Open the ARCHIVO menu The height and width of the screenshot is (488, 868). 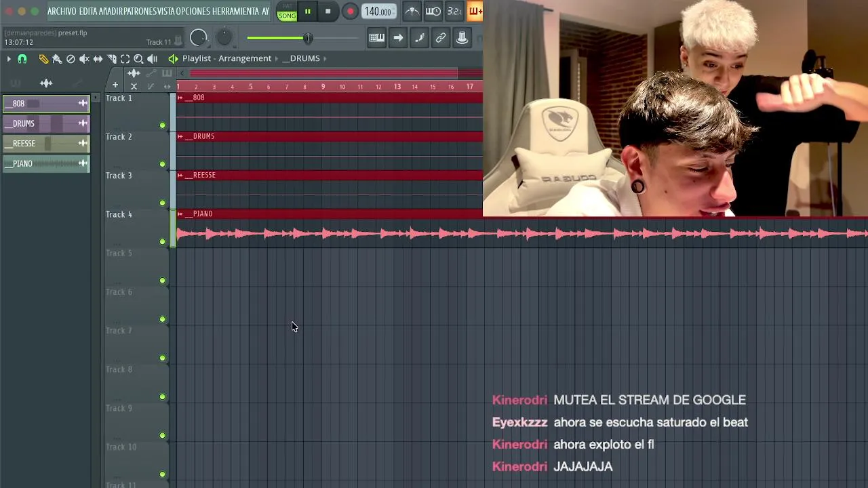(x=62, y=12)
